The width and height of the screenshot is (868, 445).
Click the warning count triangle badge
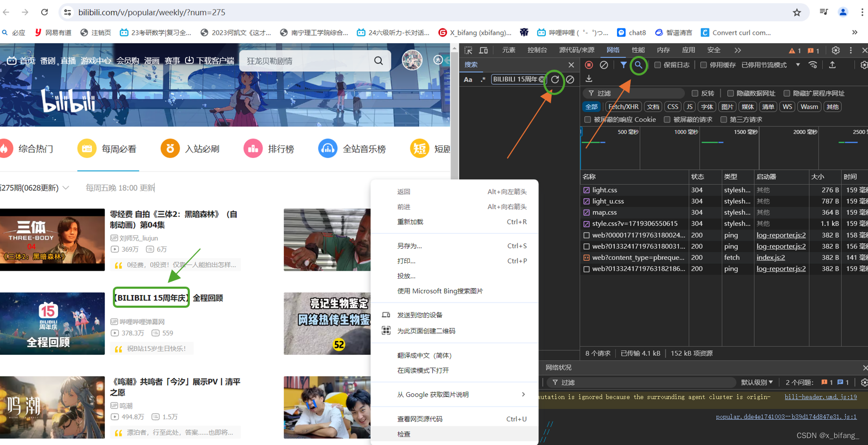[x=795, y=51]
